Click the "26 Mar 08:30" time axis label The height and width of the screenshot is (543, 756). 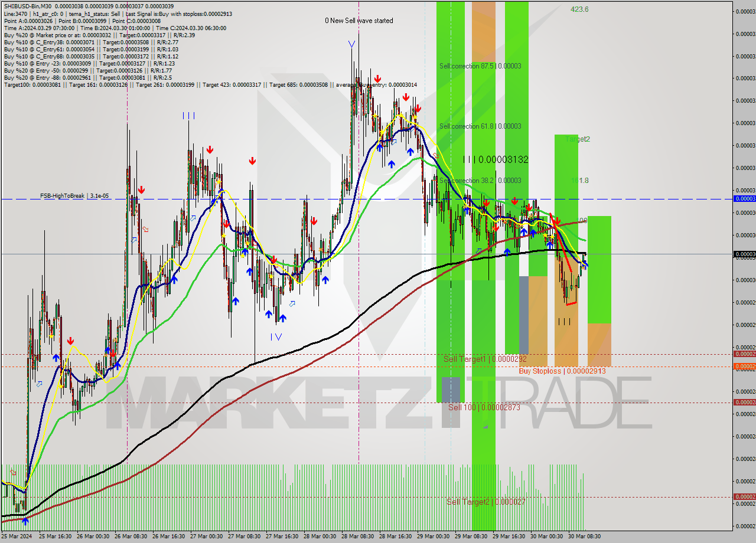[131, 537]
